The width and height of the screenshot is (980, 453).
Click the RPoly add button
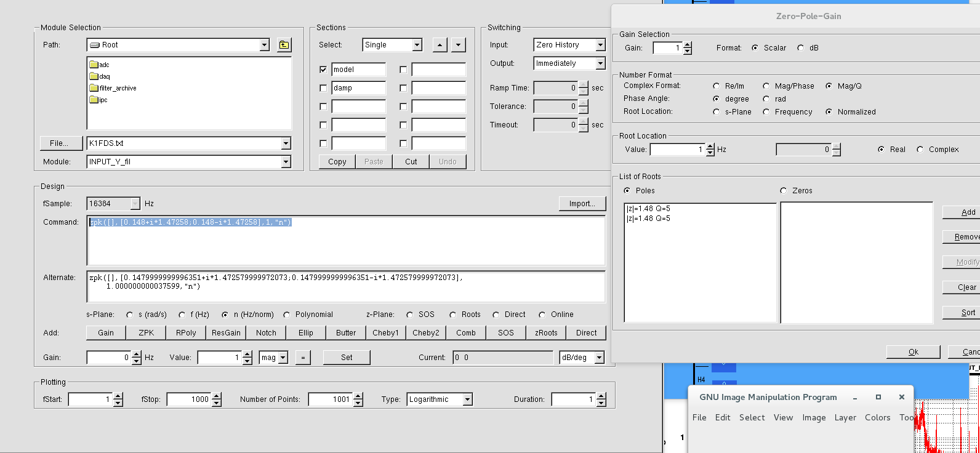pos(186,333)
